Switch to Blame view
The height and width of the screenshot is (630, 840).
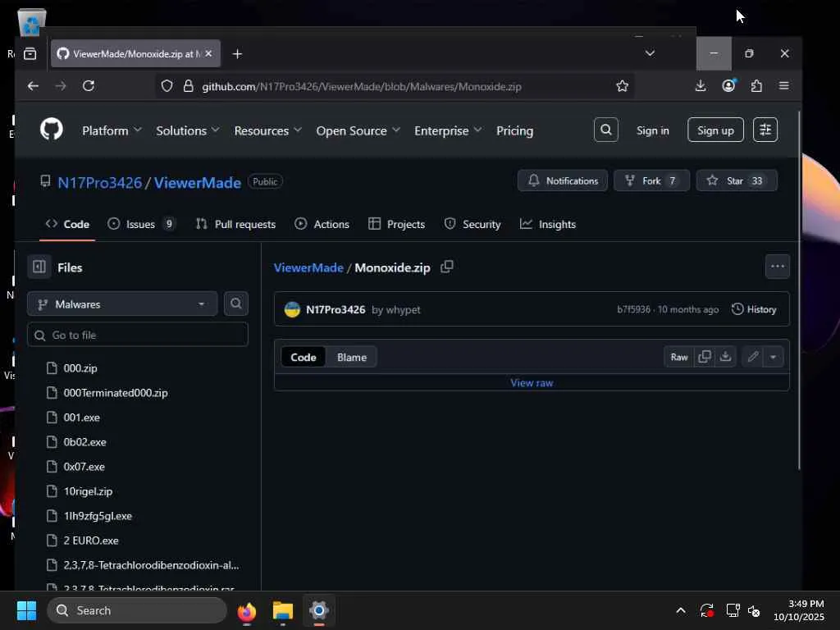[x=352, y=358]
